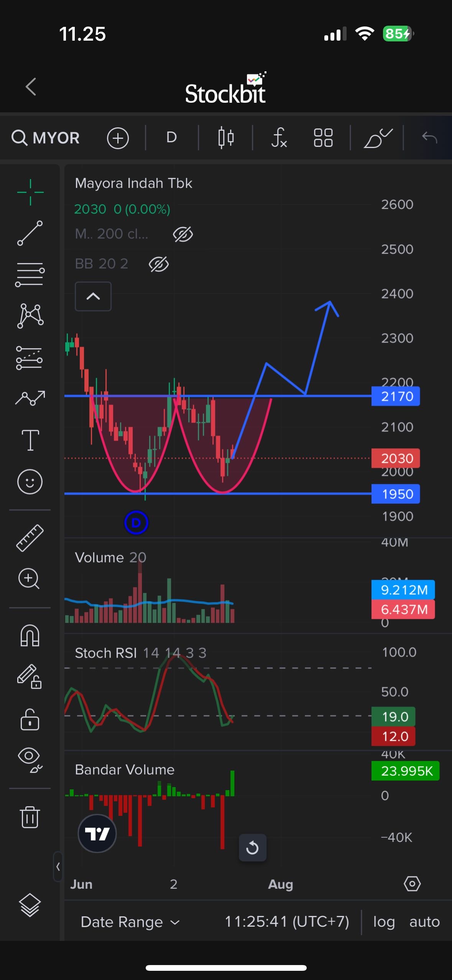Select the pattern drawing tool
This screenshot has width=452, height=980.
click(30, 316)
